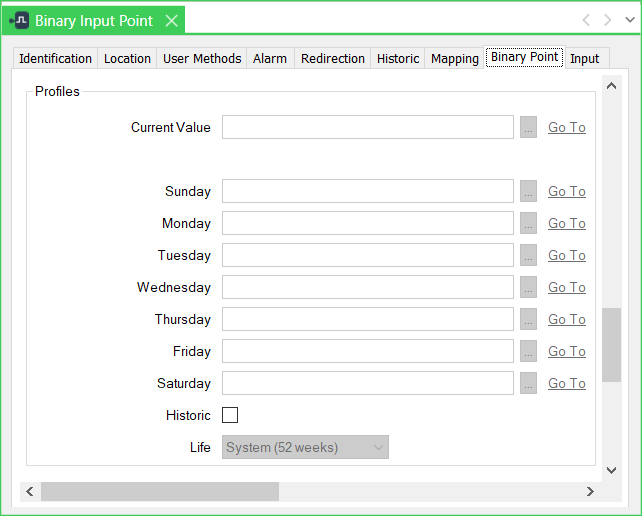The height and width of the screenshot is (516, 642).
Task: Click the browse button for Current Value
Action: [529, 127]
